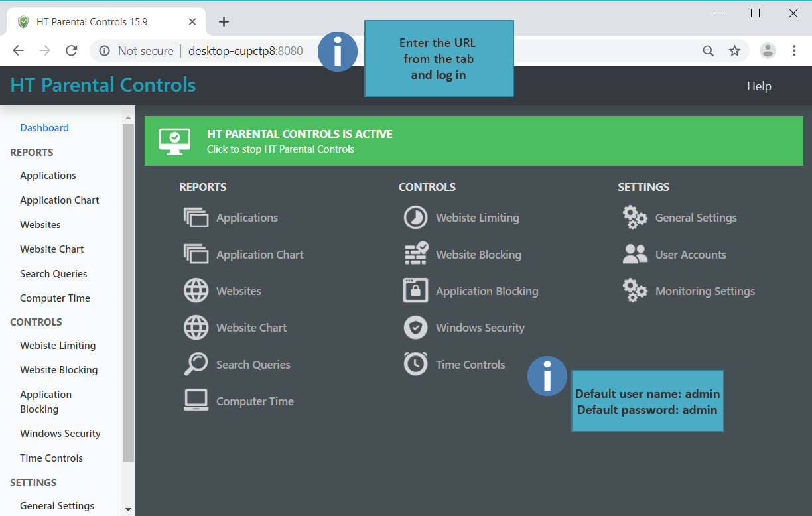
Task: Click the Applications link under Reports
Action: point(247,218)
